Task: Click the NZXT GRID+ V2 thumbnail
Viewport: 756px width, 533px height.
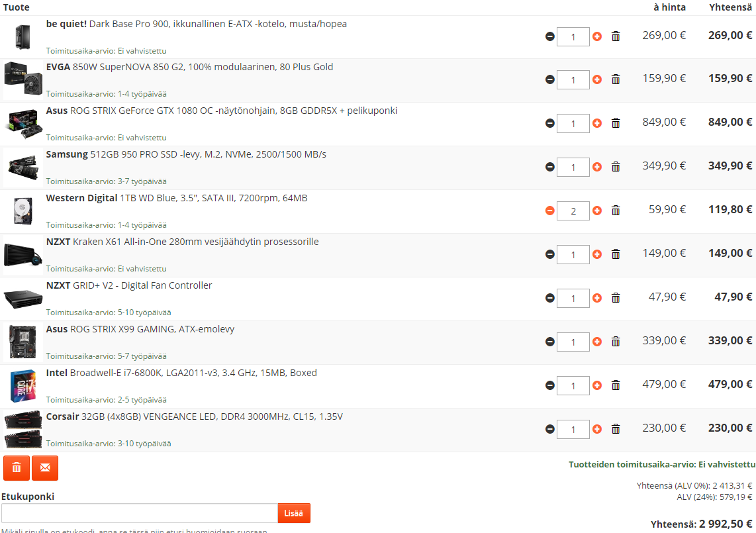Action: pyautogui.click(x=23, y=299)
